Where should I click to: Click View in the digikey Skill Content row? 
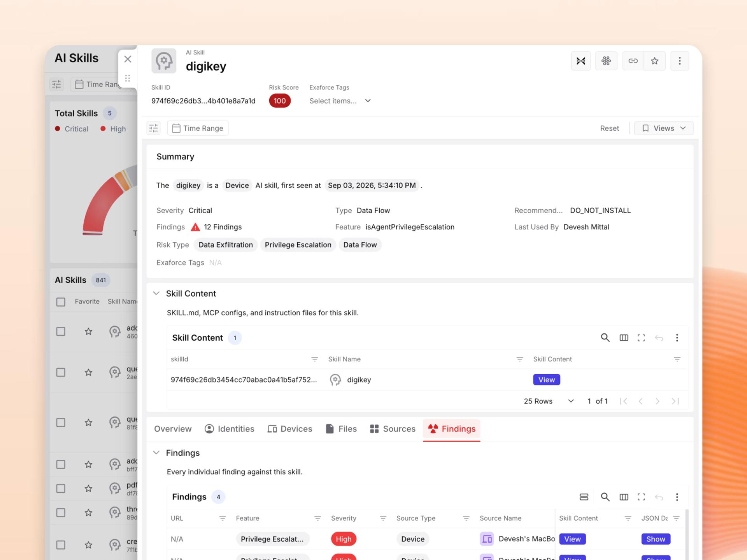click(x=547, y=380)
